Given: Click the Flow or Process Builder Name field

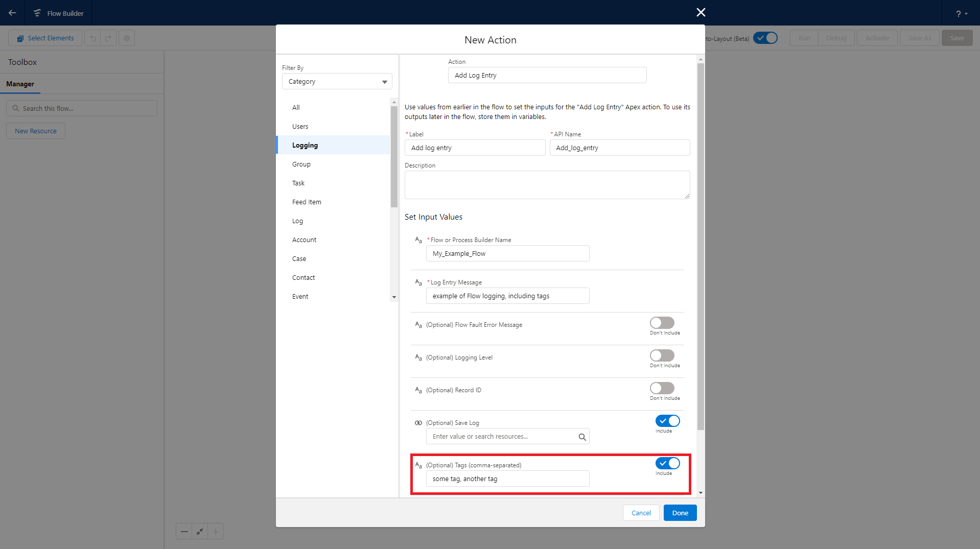Looking at the screenshot, I should (x=508, y=253).
